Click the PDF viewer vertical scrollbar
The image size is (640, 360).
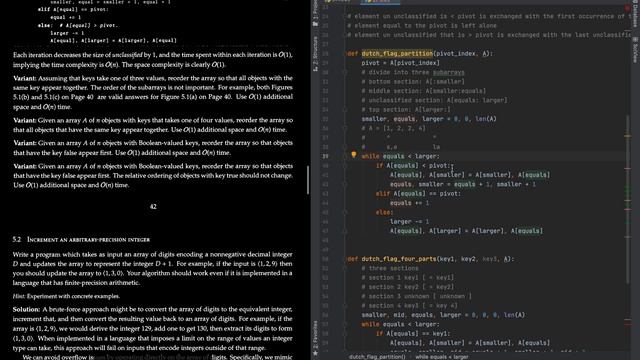(x=308, y=180)
